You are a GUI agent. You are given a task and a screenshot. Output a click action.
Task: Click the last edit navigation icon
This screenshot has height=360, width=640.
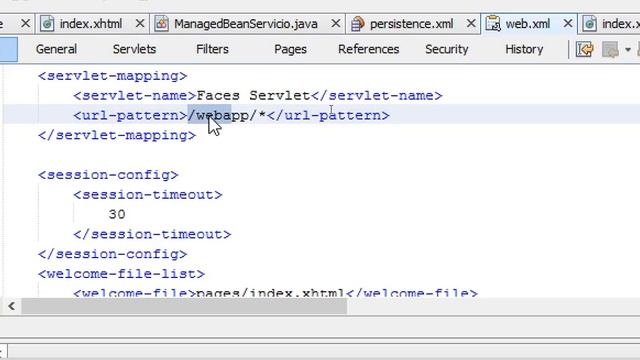click(584, 50)
